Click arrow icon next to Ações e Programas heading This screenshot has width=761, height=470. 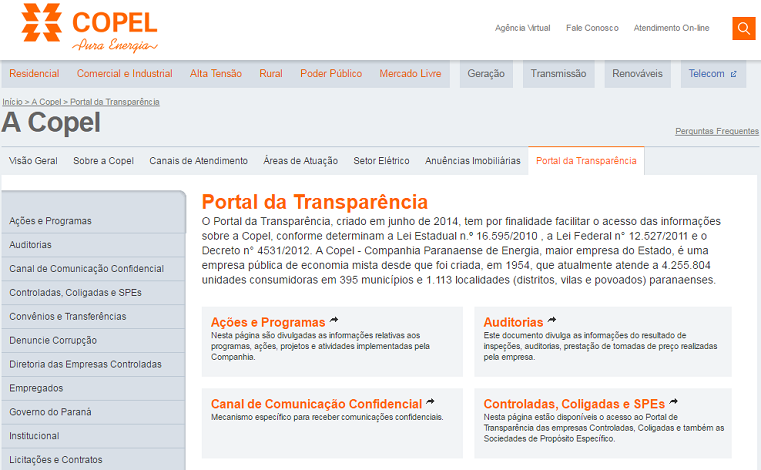(334, 320)
